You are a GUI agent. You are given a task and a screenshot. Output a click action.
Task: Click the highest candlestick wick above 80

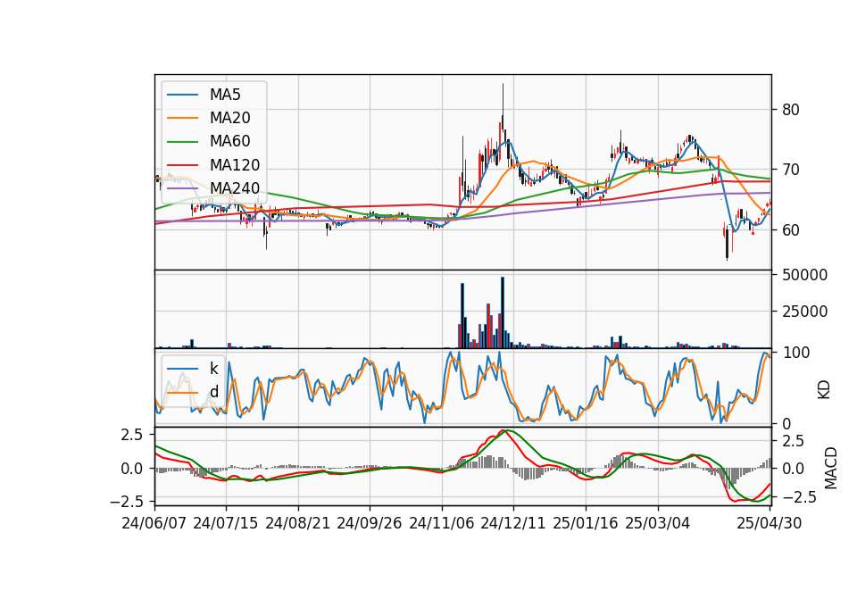pos(503,99)
